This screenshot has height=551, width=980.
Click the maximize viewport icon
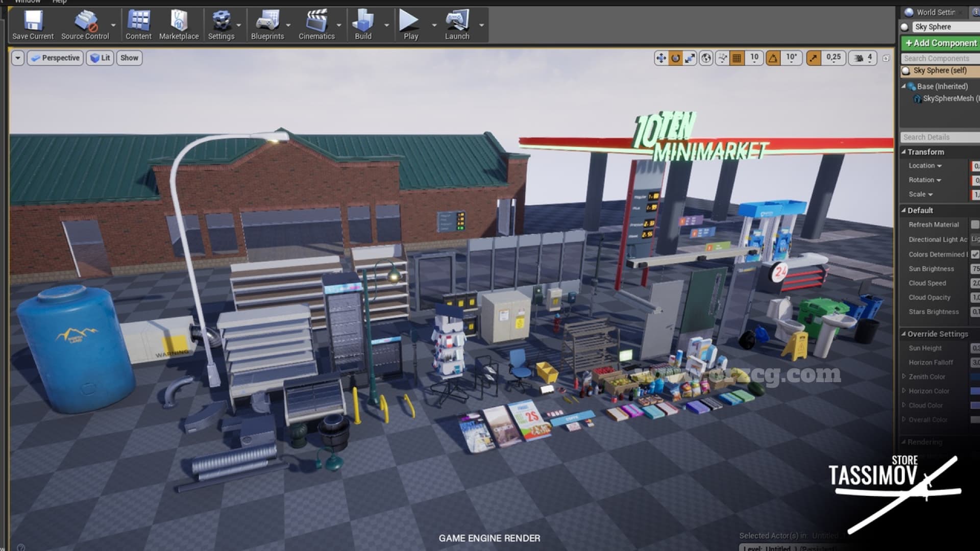[886, 58]
